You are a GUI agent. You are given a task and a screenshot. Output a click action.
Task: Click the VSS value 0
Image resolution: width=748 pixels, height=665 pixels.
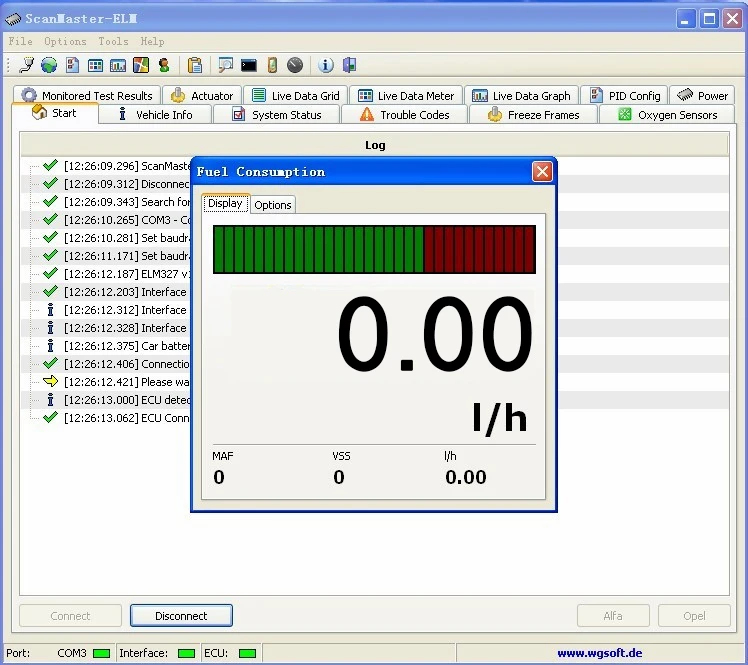click(339, 477)
